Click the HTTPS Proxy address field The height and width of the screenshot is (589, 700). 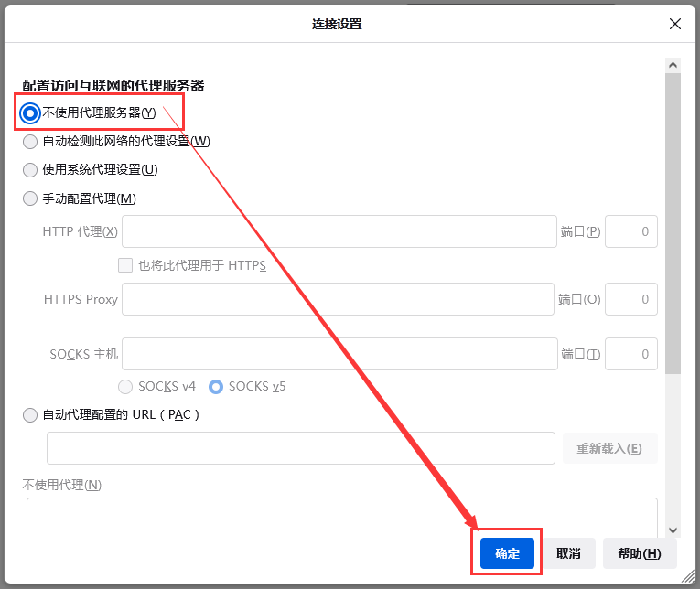click(338, 299)
